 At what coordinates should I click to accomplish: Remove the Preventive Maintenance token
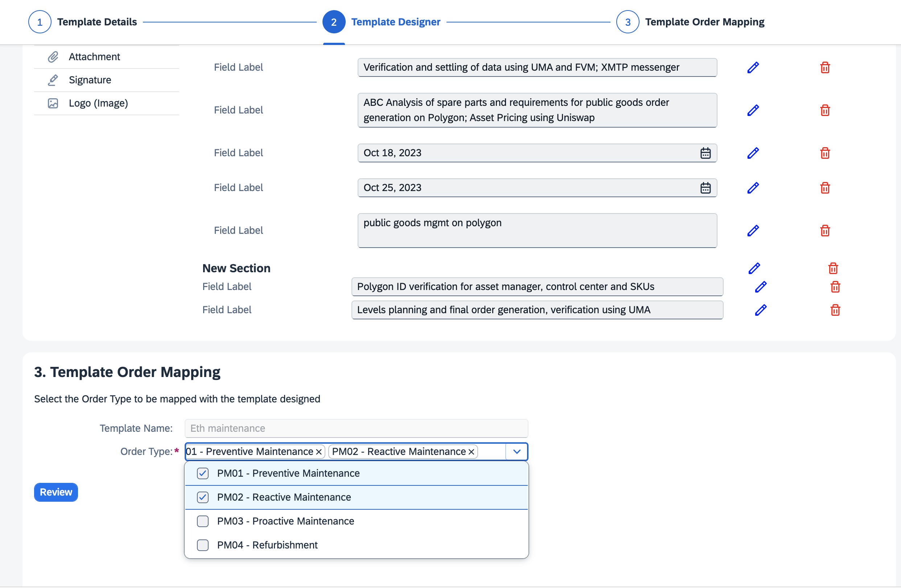point(319,452)
